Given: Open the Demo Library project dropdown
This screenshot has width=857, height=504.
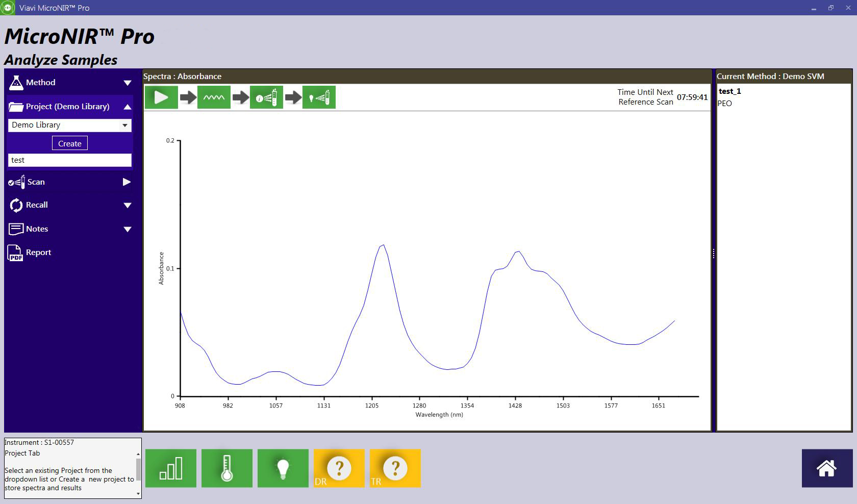Looking at the screenshot, I should click(69, 125).
